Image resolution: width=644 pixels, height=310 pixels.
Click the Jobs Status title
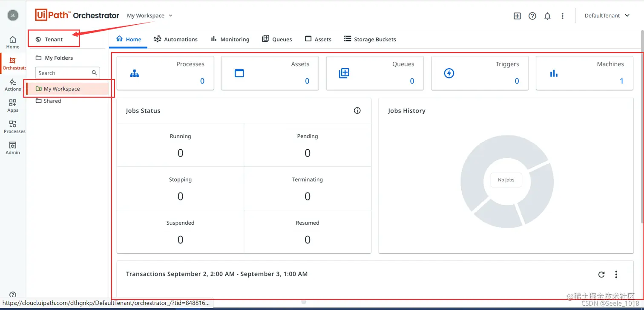tap(143, 110)
